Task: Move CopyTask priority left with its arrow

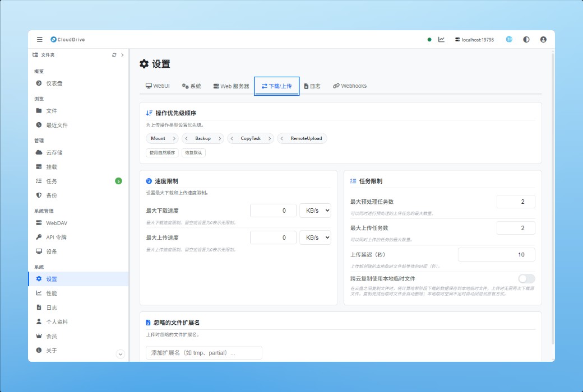Action: click(232, 138)
